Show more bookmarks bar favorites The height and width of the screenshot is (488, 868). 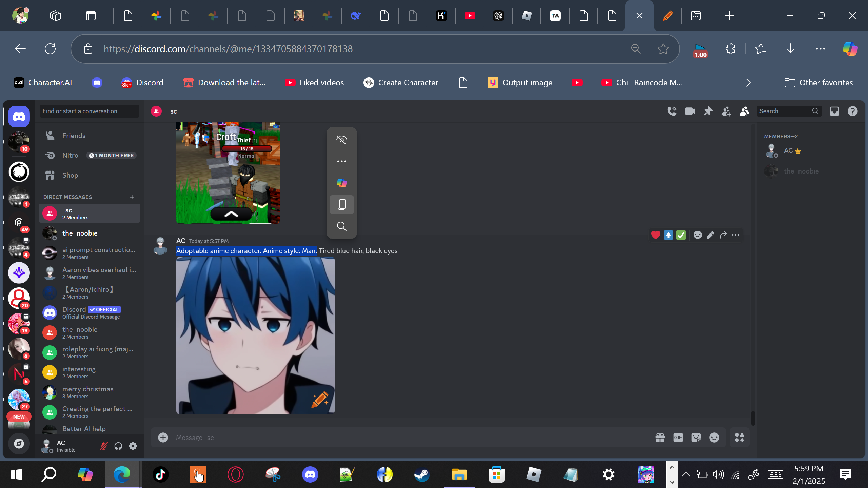pos(748,83)
